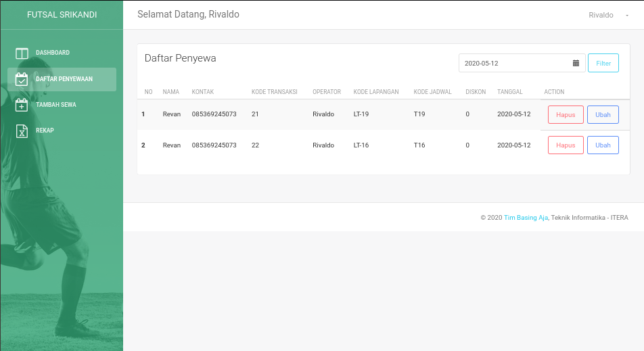This screenshot has height=351, width=644.
Task: Click the date input field showing 2020-05-12
Action: (514, 63)
